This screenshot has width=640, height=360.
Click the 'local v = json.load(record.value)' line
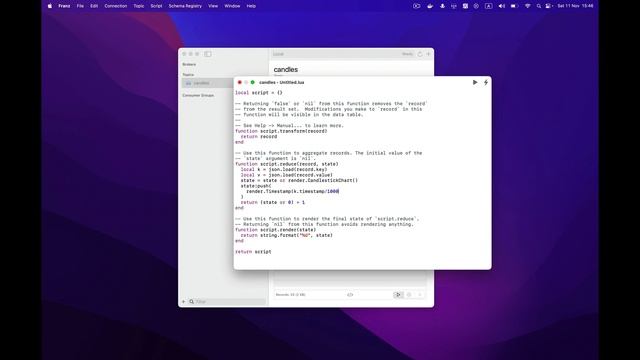coord(287,175)
